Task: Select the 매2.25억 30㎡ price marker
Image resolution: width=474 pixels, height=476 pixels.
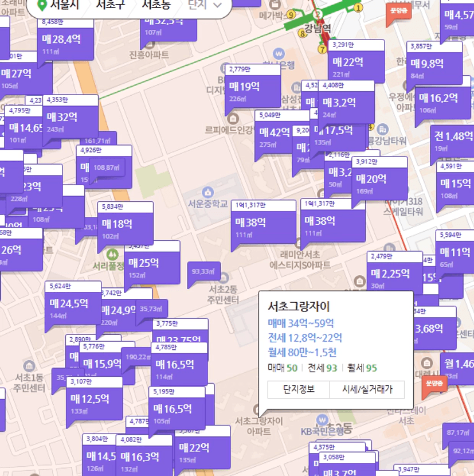Action: [x=394, y=273]
